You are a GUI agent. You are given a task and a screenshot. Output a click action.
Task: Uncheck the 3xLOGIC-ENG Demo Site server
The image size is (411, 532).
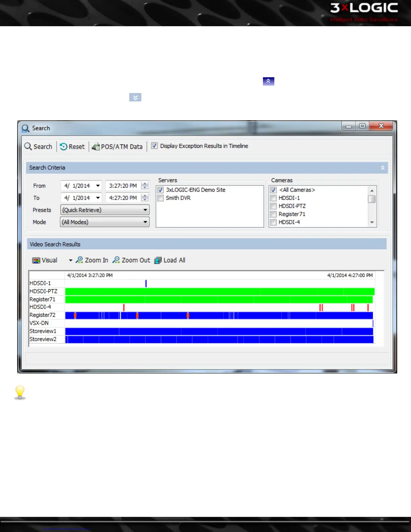[161, 190]
